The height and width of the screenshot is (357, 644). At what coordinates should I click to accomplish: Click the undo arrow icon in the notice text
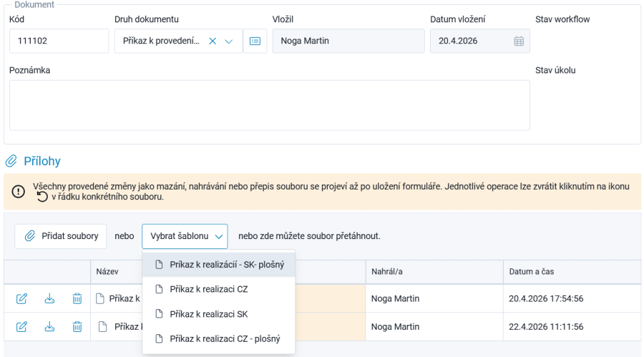(42, 197)
